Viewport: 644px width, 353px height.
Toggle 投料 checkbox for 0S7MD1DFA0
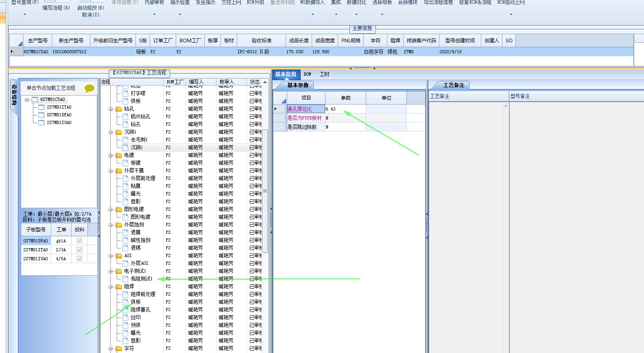pos(79,241)
